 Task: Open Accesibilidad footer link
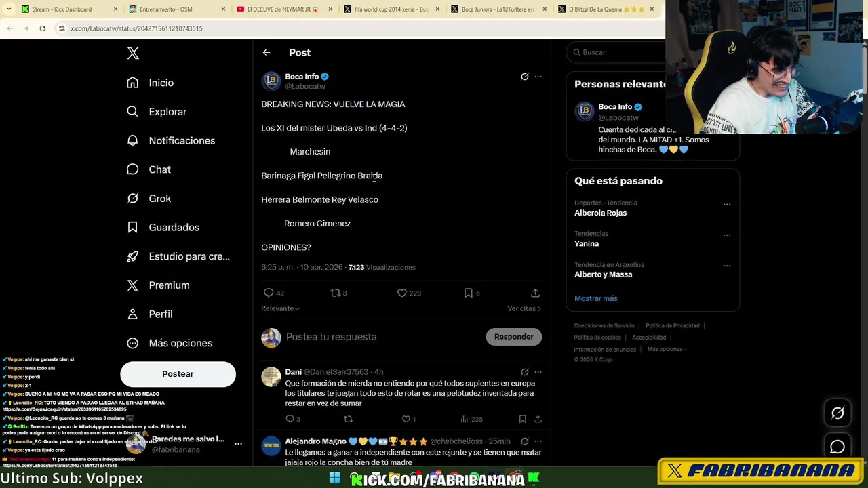649,338
